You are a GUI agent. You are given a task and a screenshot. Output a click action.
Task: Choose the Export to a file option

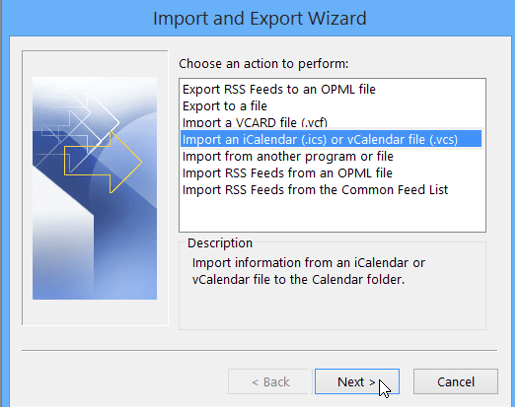(x=225, y=106)
